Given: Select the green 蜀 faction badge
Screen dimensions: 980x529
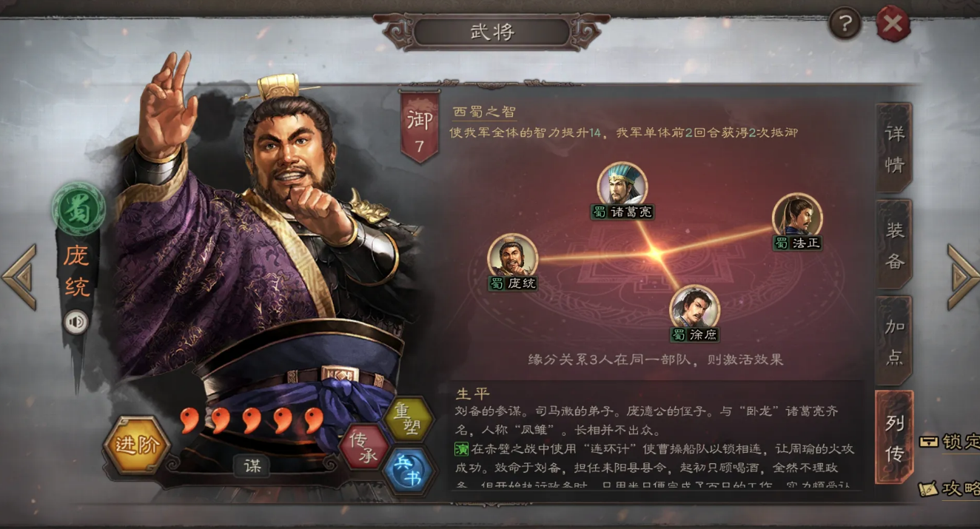Looking at the screenshot, I should pyautogui.click(x=78, y=209).
